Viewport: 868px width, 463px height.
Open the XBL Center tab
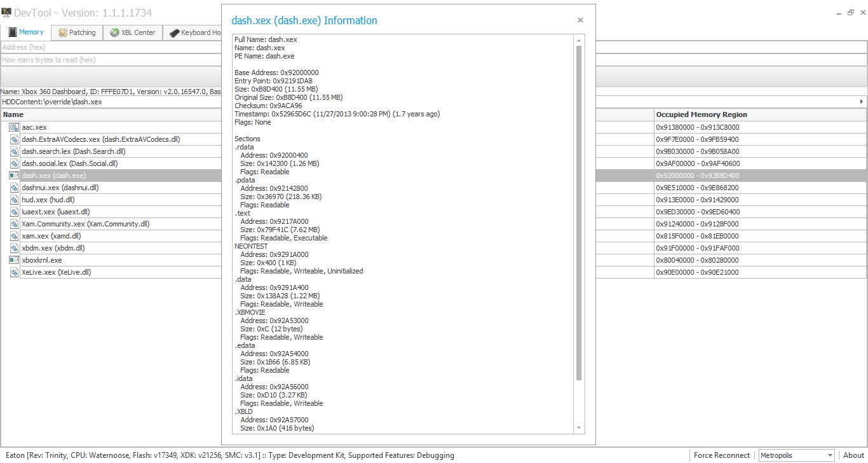(133, 32)
